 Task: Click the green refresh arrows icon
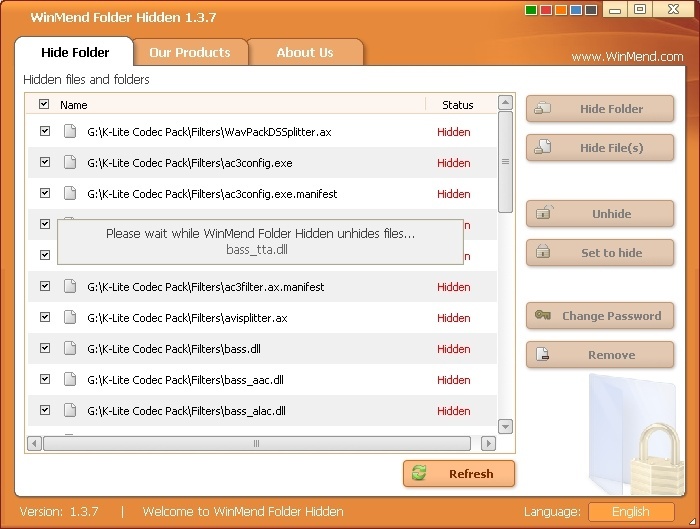click(419, 473)
